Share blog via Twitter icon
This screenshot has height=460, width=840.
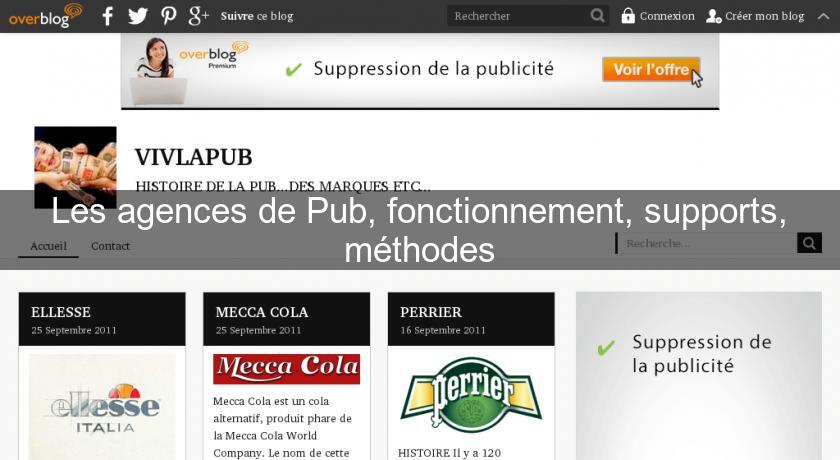pyautogui.click(x=138, y=16)
